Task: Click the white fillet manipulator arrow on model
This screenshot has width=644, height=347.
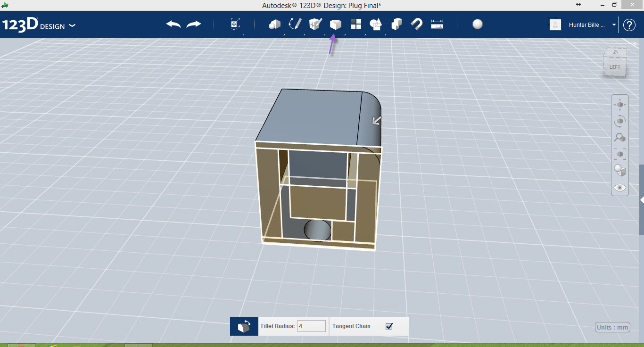Action: click(x=376, y=121)
